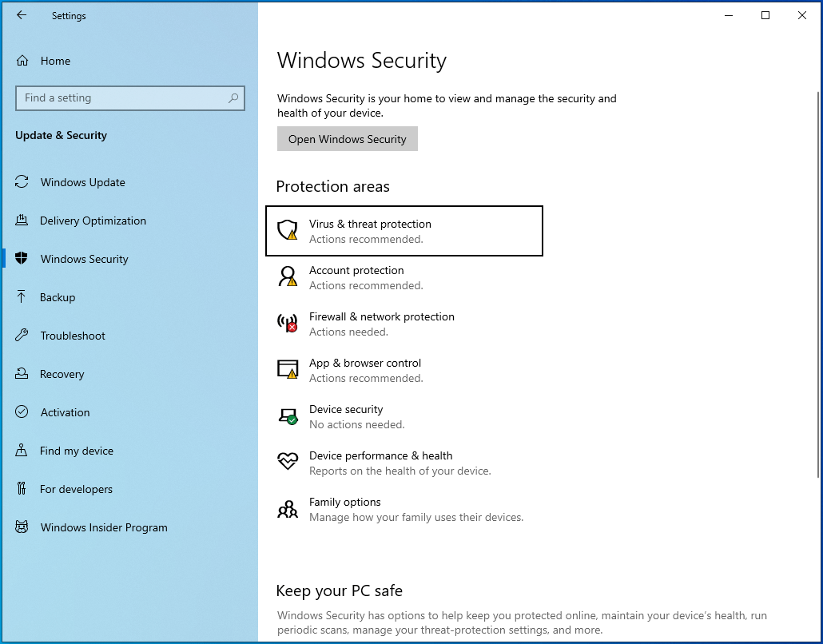Select the Windows Security shield in sidebar
Image resolution: width=823 pixels, height=644 pixels.
(22, 259)
